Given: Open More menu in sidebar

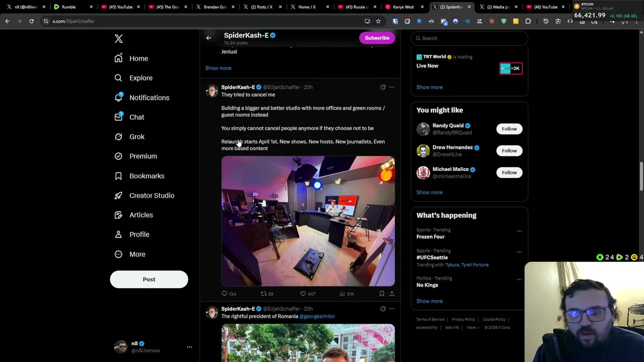Looking at the screenshot, I should (x=130, y=254).
